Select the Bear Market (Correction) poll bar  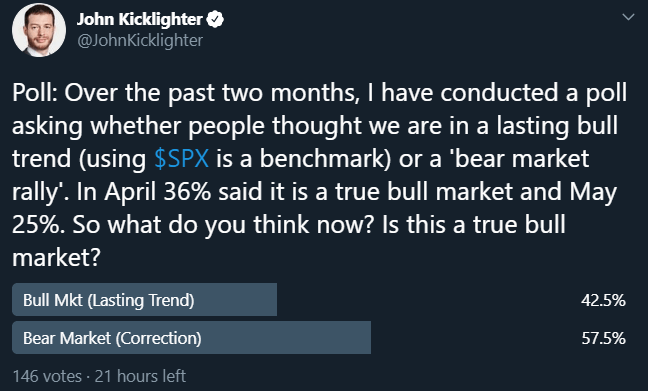click(x=191, y=338)
